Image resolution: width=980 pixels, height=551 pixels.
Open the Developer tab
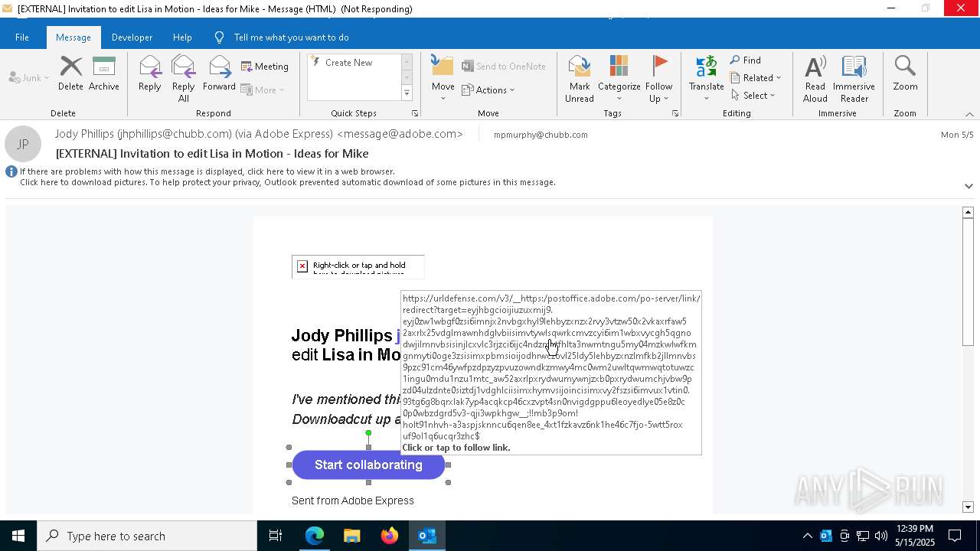132,37
